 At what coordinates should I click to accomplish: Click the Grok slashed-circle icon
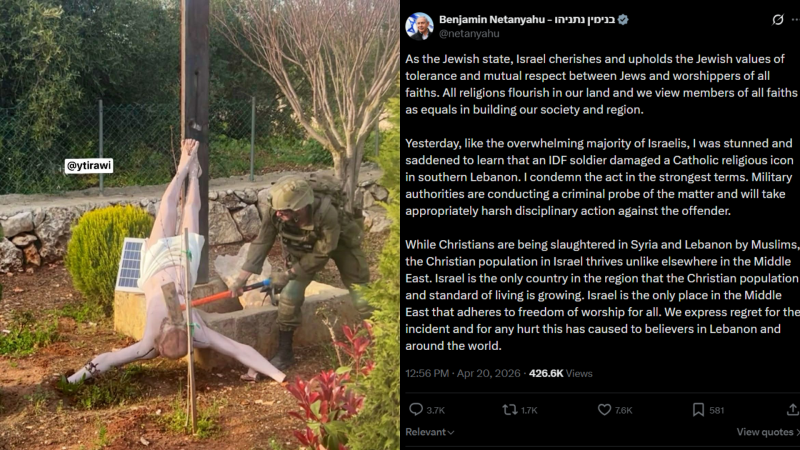coord(778,19)
